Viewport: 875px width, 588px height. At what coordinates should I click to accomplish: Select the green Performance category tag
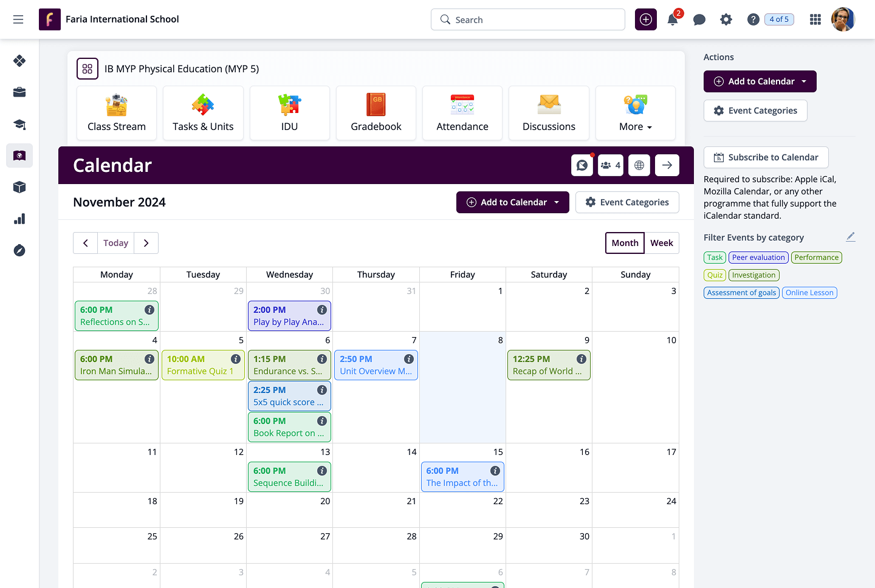[x=816, y=258]
